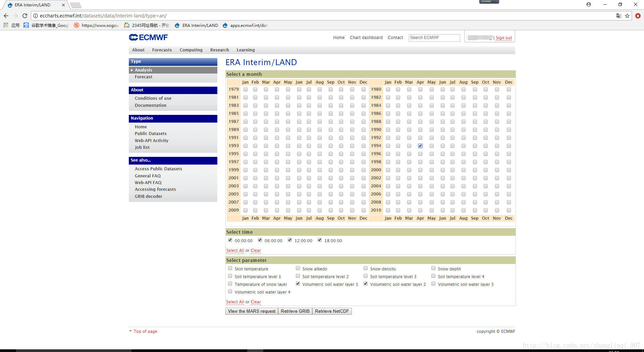
Task: Open the Chrome profile icon
Action: pos(589,4)
